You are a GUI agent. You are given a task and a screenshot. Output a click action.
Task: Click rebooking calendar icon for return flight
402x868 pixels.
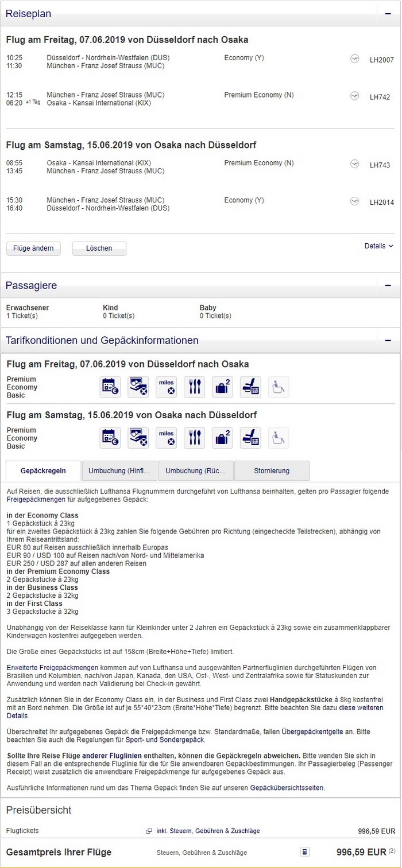[x=110, y=438]
